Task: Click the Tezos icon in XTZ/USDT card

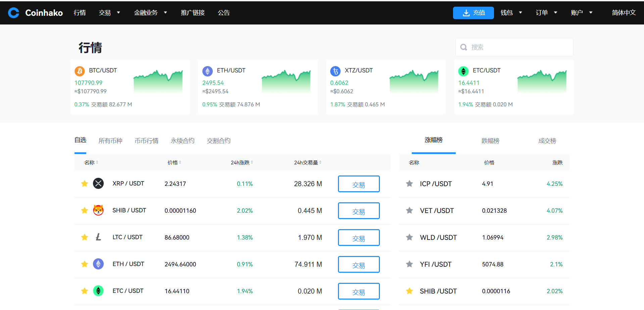Action: pyautogui.click(x=335, y=71)
